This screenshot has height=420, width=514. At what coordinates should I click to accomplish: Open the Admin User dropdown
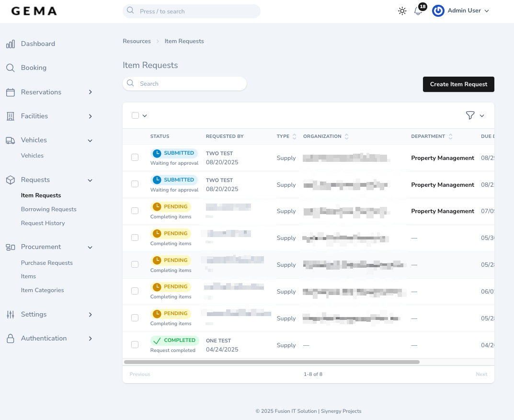click(464, 11)
